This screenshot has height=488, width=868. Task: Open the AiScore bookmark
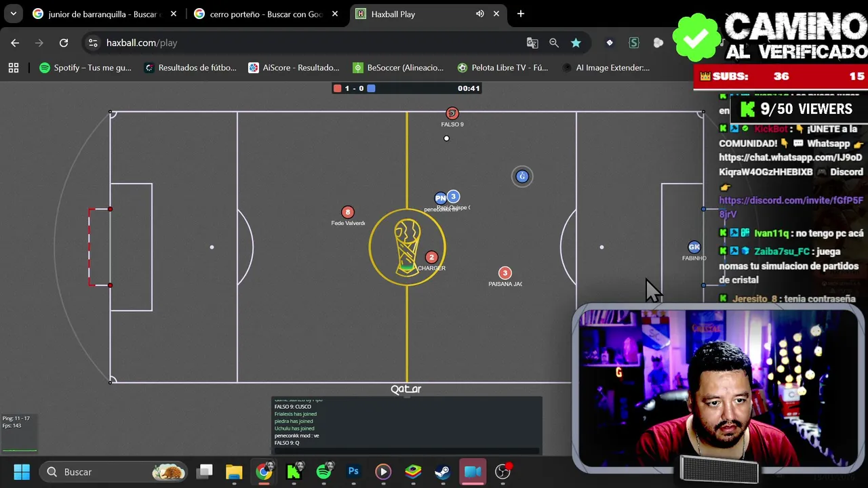tap(294, 68)
